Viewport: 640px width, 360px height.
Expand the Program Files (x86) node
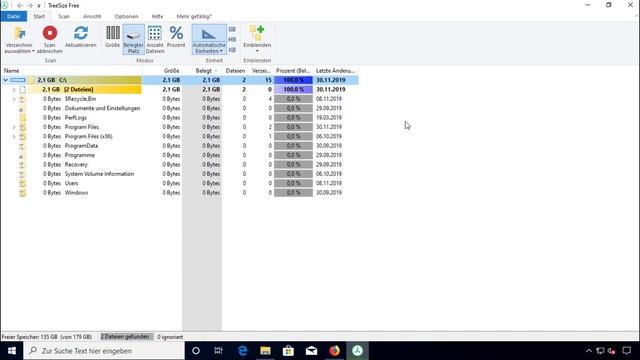[14, 136]
